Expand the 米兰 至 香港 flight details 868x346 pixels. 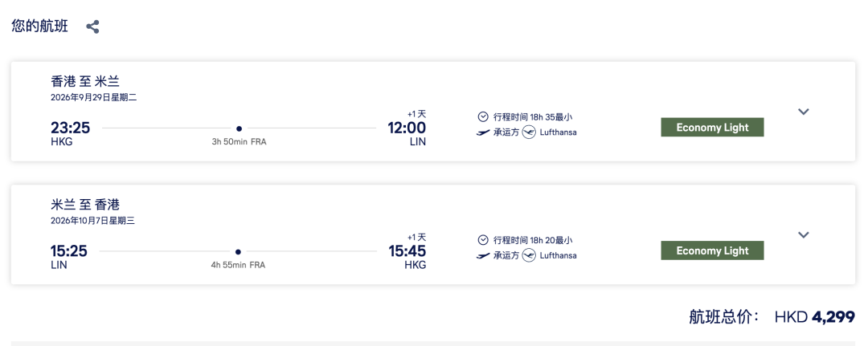tap(803, 234)
